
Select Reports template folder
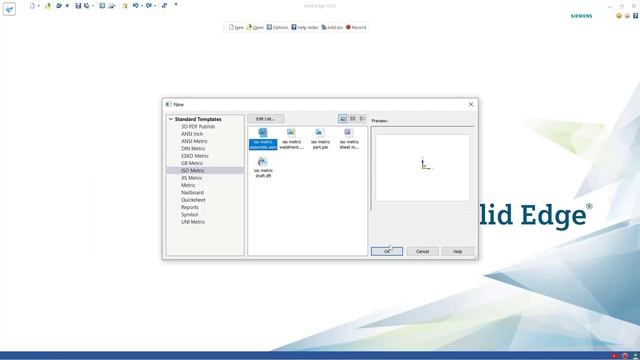pyautogui.click(x=190, y=207)
